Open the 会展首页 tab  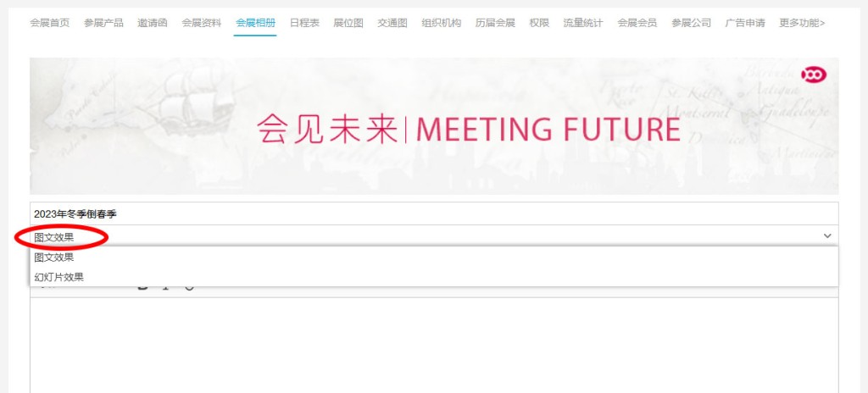pos(50,23)
